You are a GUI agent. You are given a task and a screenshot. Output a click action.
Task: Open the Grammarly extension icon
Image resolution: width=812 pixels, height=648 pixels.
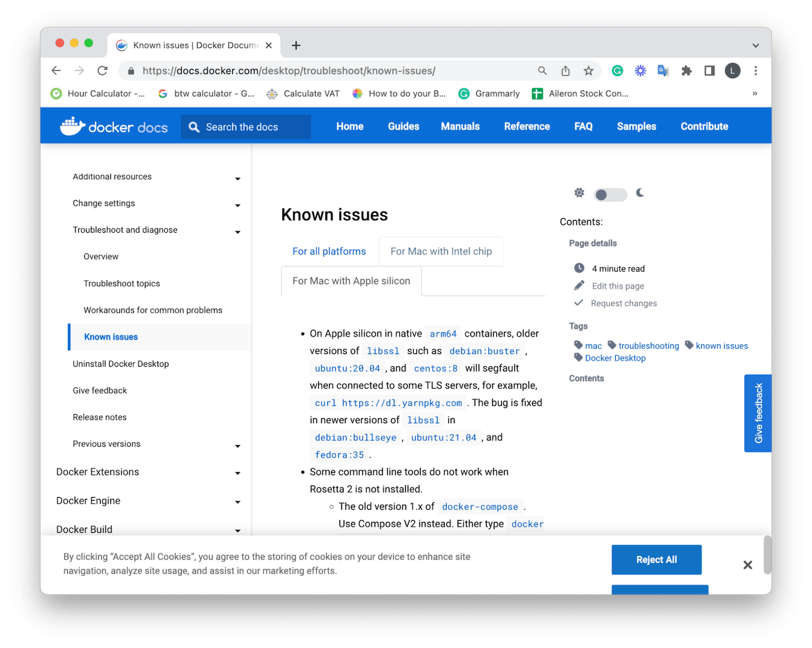click(617, 71)
